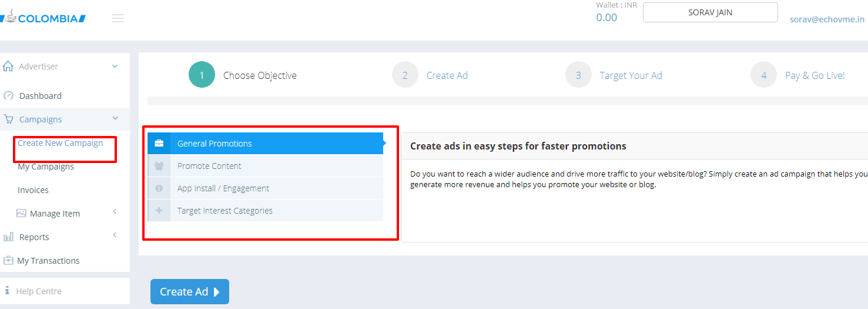Image resolution: width=868 pixels, height=309 pixels.
Task: Click the Promote Content people icon
Action: (x=159, y=166)
